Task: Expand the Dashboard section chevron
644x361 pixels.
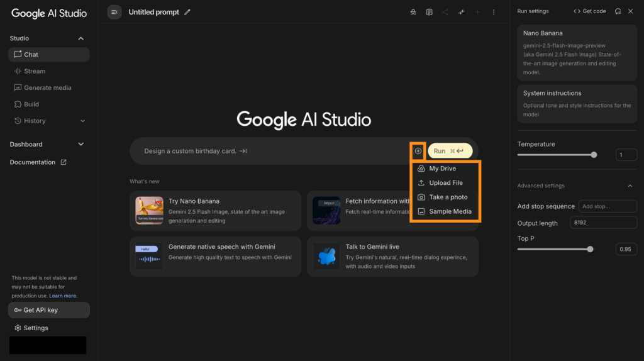Action: click(81, 144)
